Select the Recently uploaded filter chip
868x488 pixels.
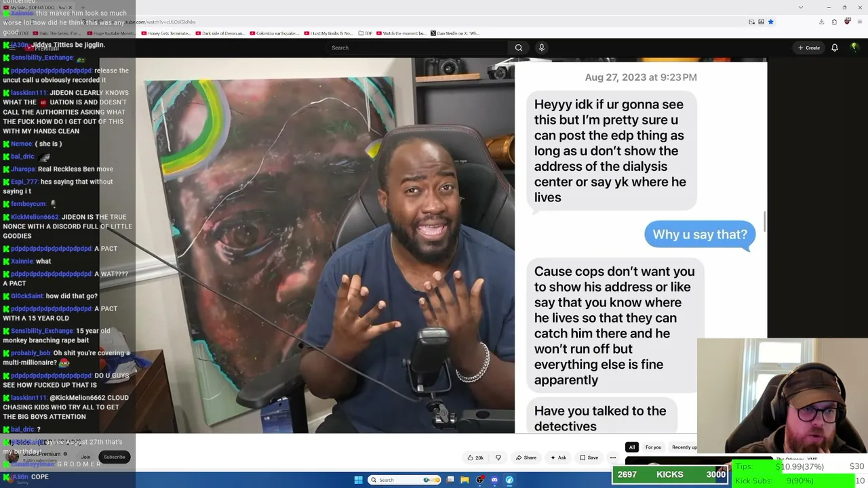684,447
